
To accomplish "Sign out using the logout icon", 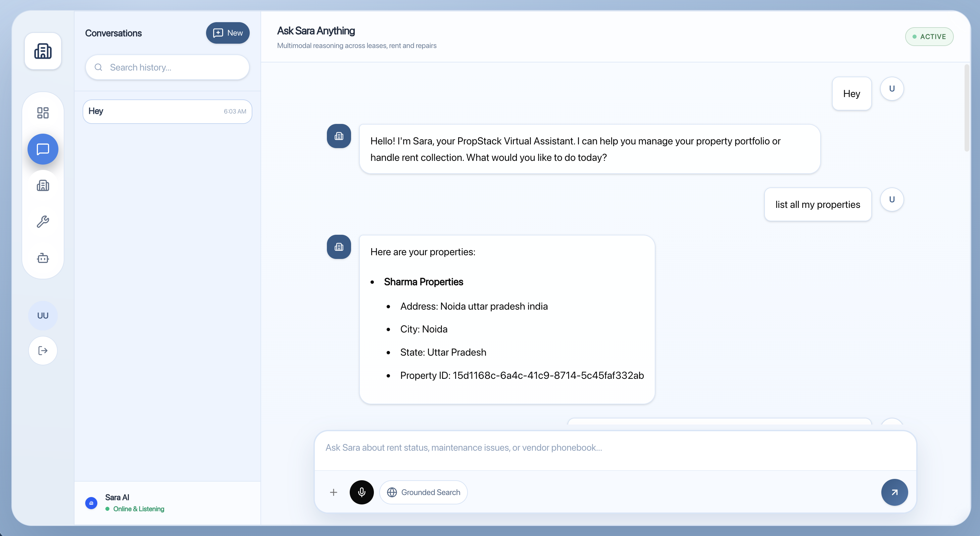I will (43, 350).
